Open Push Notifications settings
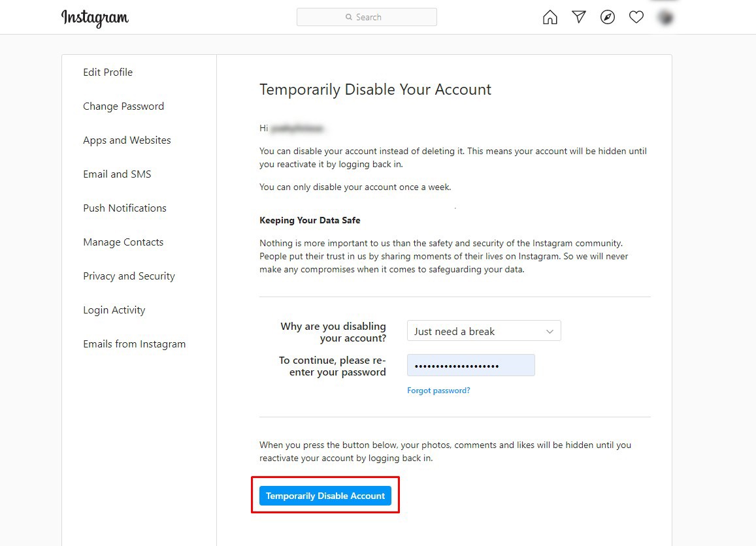The height and width of the screenshot is (546, 756). click(125, 208)
